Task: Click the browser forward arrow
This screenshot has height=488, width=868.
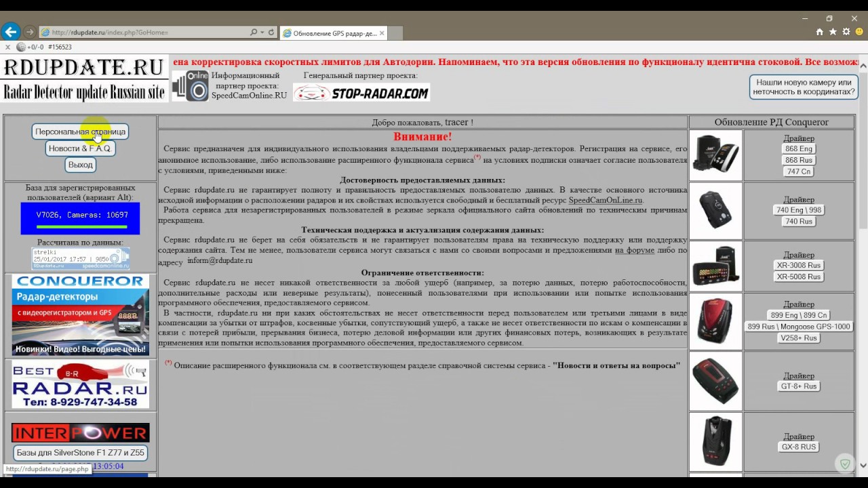Action: click(30, 32)
